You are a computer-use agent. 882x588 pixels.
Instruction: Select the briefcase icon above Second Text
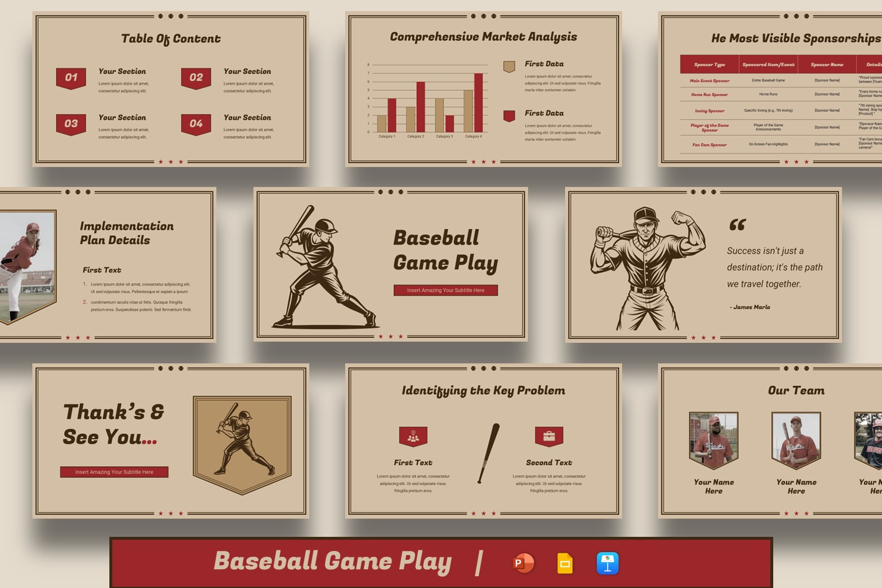coord(549,436)
